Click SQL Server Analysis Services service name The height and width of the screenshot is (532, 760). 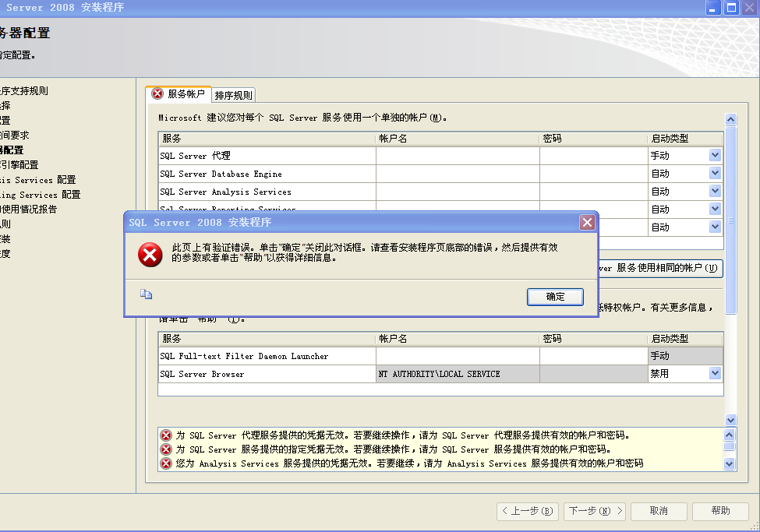pyautogui.click(x=225, y=192)
